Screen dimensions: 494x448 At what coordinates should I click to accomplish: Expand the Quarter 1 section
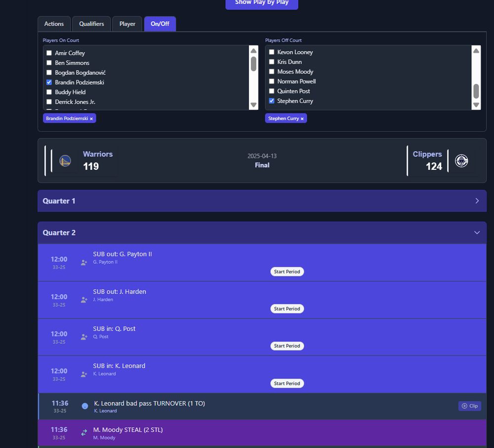tap(262, 201)
